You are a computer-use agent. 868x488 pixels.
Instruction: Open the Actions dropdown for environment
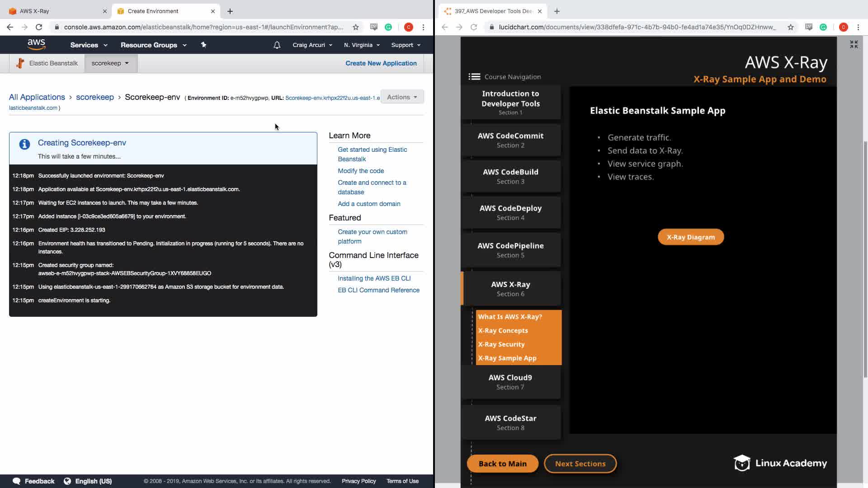click(402, 97)
